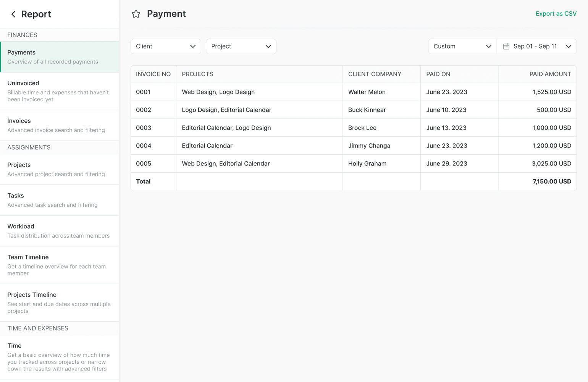Click the calendar icon in date range

click(506, 46)
